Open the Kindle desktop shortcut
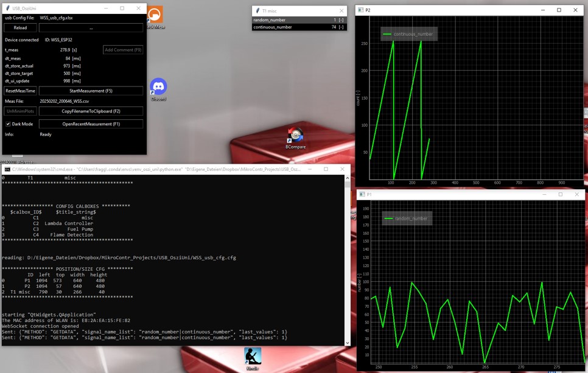The height and width of the screenshot is (373, 588). (253, 356)
